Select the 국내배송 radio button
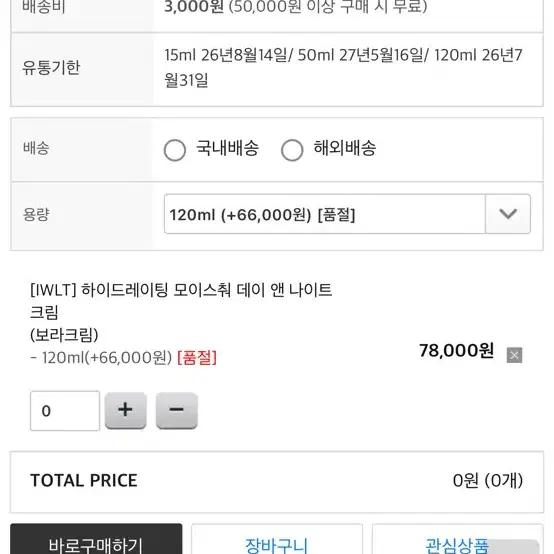Image resolution: width=554 pixels, height=554 pixels. (175, 150)
